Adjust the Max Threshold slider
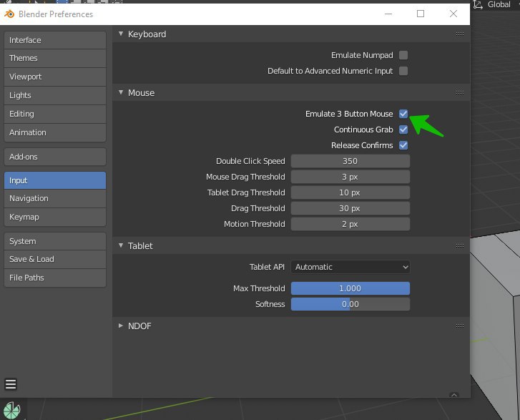Viewport: 520px width, 420px height. (350, 288)
